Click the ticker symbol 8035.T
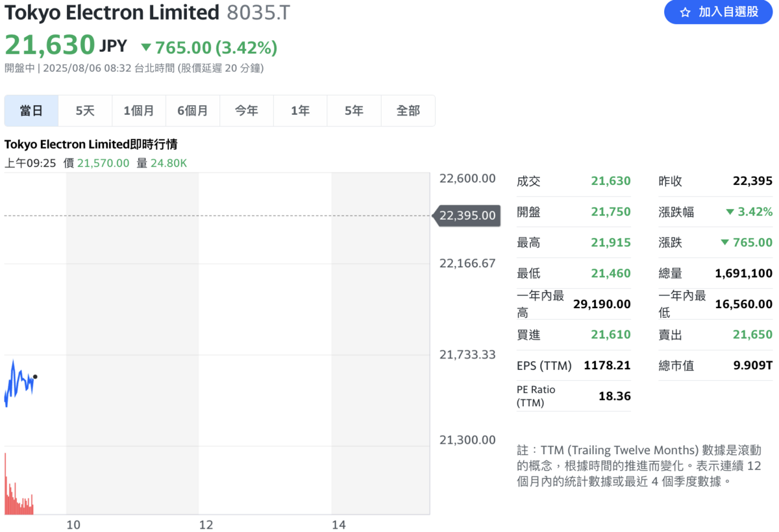The height and width of the screenshot is (532, 779). coord(258,12)
